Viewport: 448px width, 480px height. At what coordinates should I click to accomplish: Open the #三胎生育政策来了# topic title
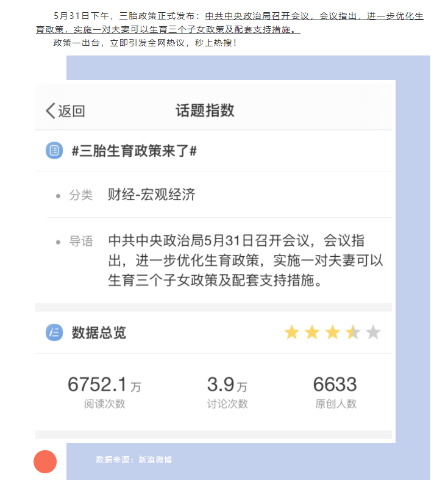pos(134,151)
